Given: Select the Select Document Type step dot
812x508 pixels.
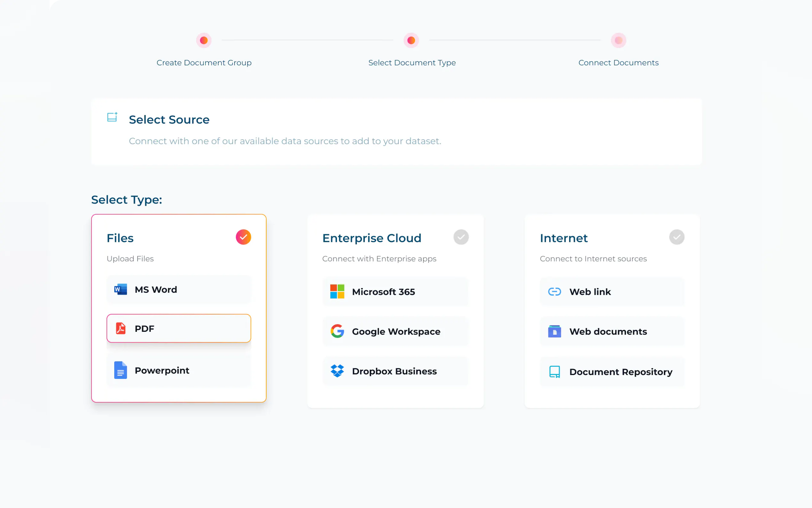Looking at the screenshot, I should pyautogui.click(x=411, y=40).
